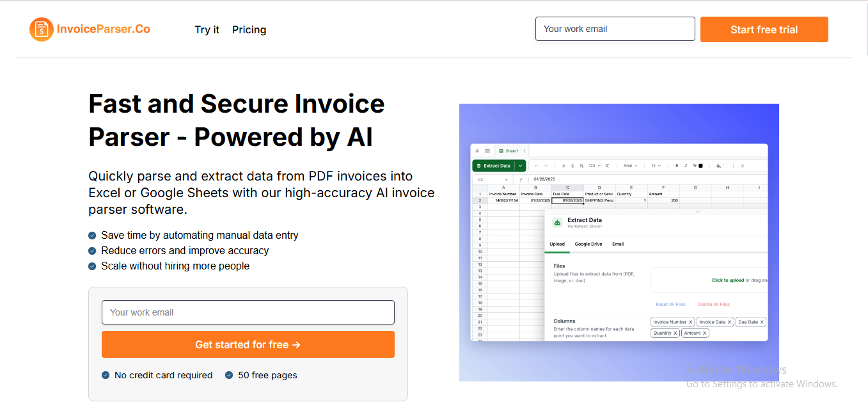This screenshot has height=409, width=868.
Task: Click the green robot Extract Data icon
Action: pos(557,222)
